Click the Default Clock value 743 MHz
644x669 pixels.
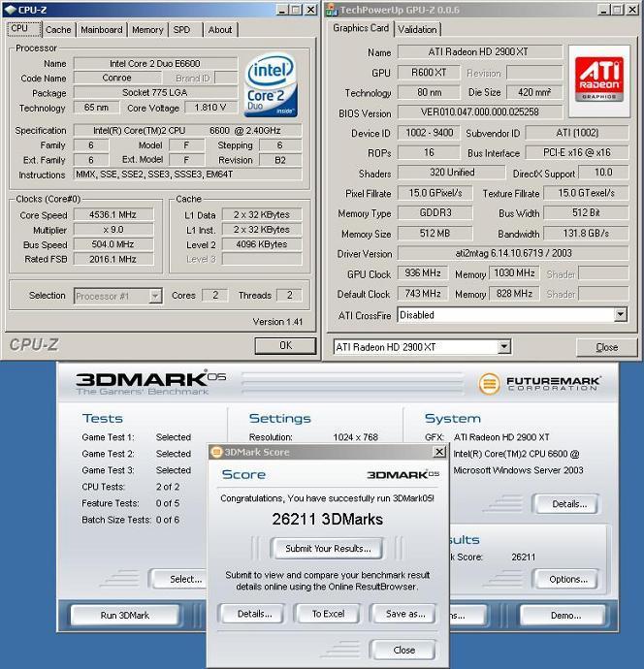423,294
